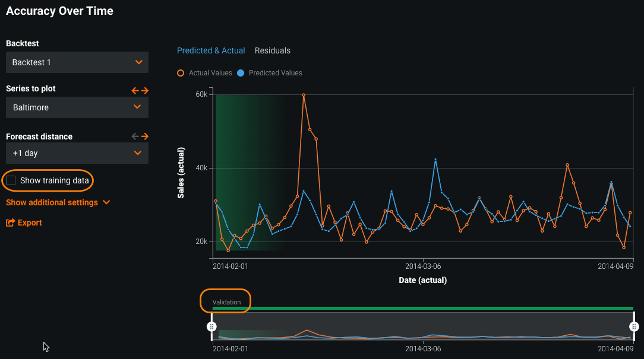Click the blue Predicted Values legend marker
The image size is (644, 359).
(x=241, y=73)
